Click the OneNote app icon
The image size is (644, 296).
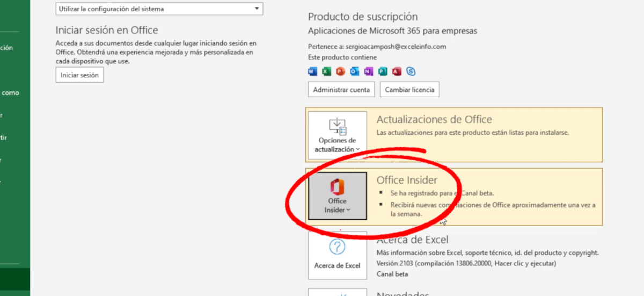[369, 71]
